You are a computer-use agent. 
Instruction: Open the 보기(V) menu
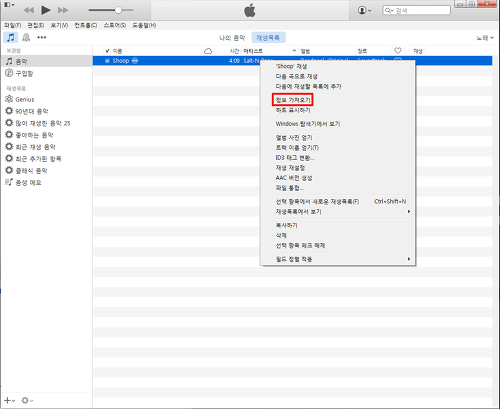click(x=59, y=25)
